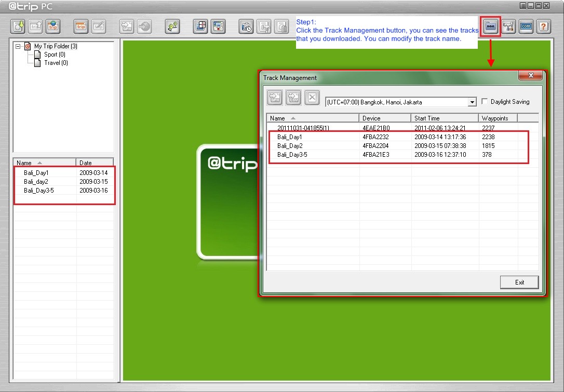564x392 pixels.
Task: Select the 'Travel (0)' tree item
Action: pyautogui.click(x=56, y=63)
